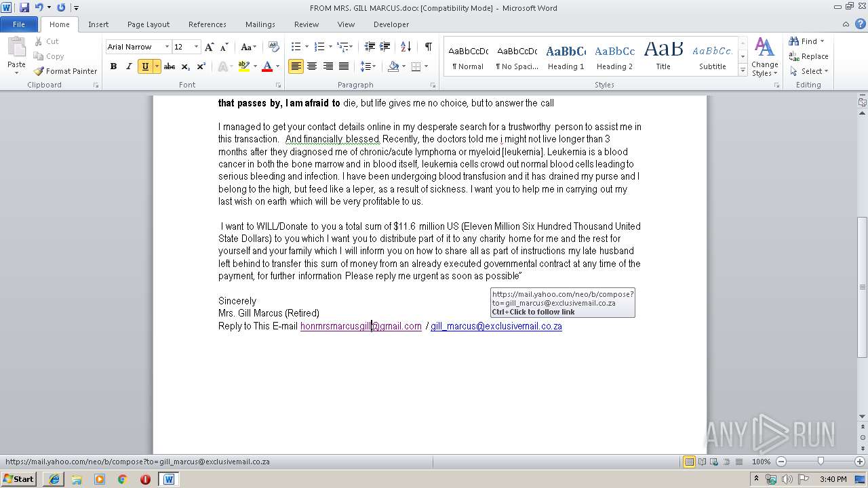This screenshot has width=868, height=488.
Task: Increase paragraph indent
Action: (x=385, y=47)
